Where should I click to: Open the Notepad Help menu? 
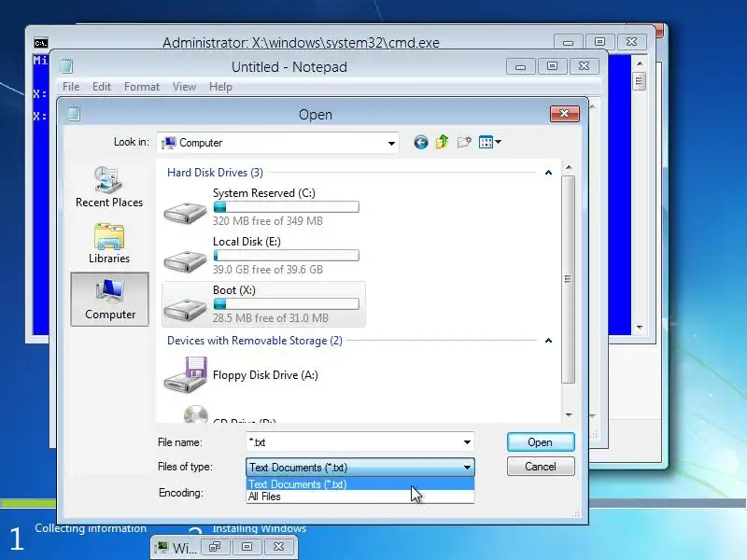(x=220, y=87)
